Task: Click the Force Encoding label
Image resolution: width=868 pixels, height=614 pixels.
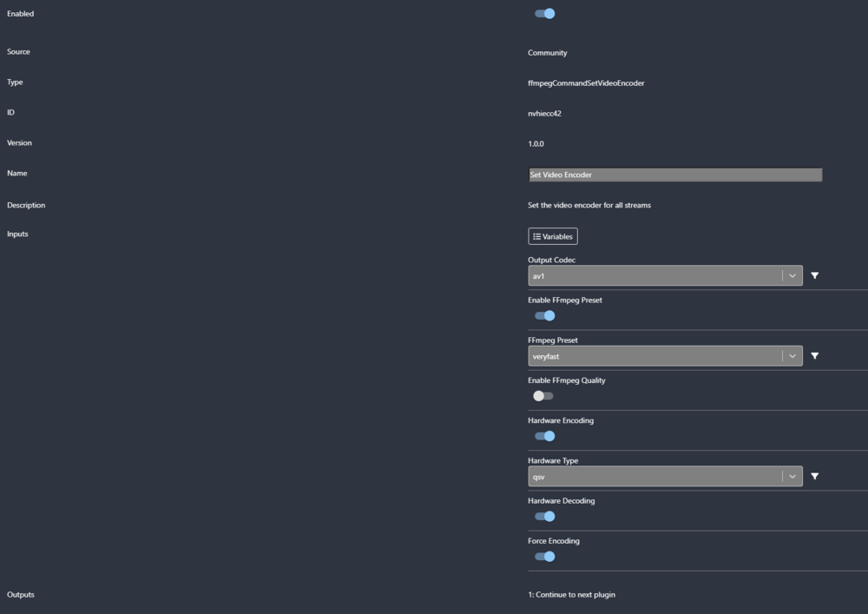Action: tap(554, 541)
